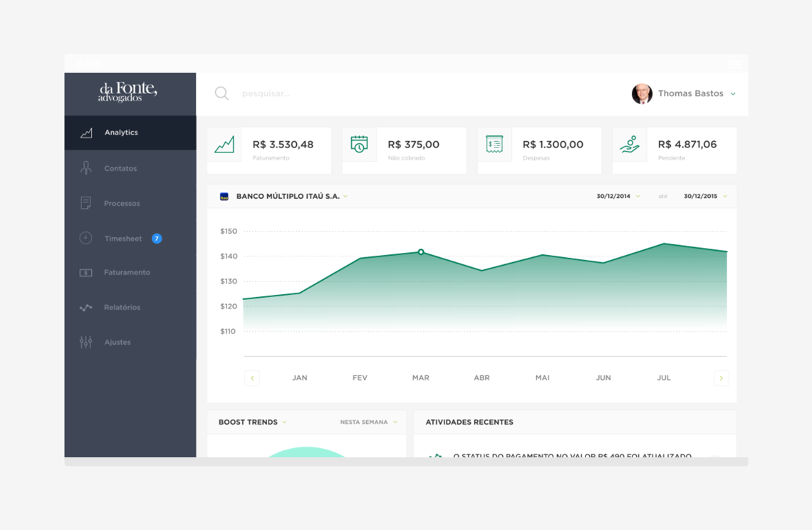Viewport: 812px width, 530px height.
Task: Click the Timesheet notification badge
Action: tap(157, 239)
